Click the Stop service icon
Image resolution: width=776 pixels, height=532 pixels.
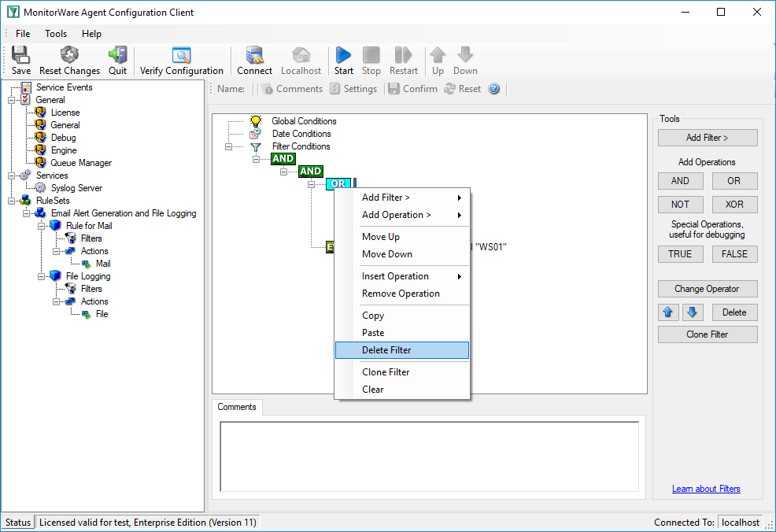pos(371,61)
